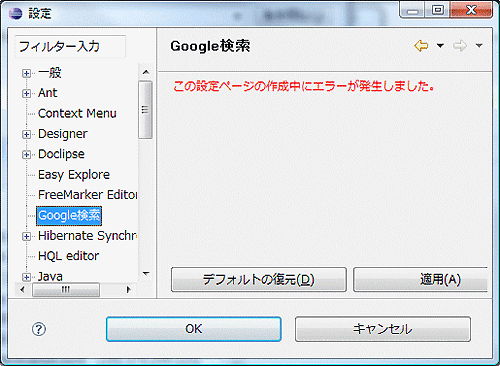Click the tree vertical scrollbar up arrow
Image resolution: width=500 pixels, height=366 pixels.
tap(145, 72)
